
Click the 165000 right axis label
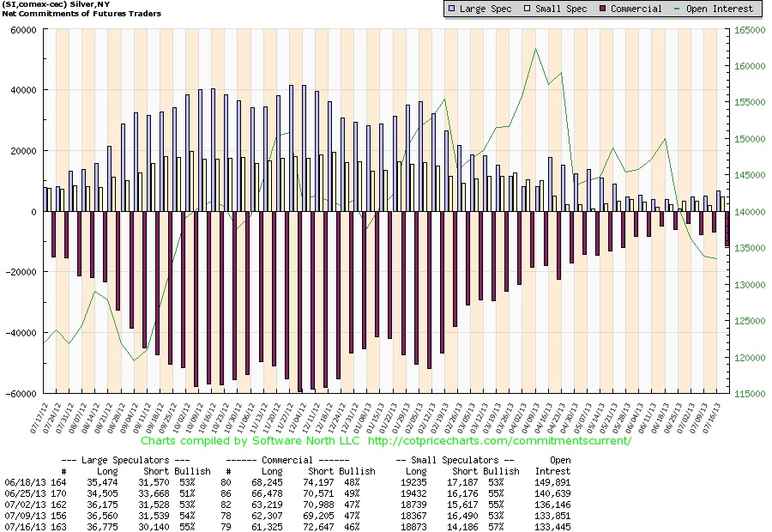pyautogui.click(x=752, y=29)
